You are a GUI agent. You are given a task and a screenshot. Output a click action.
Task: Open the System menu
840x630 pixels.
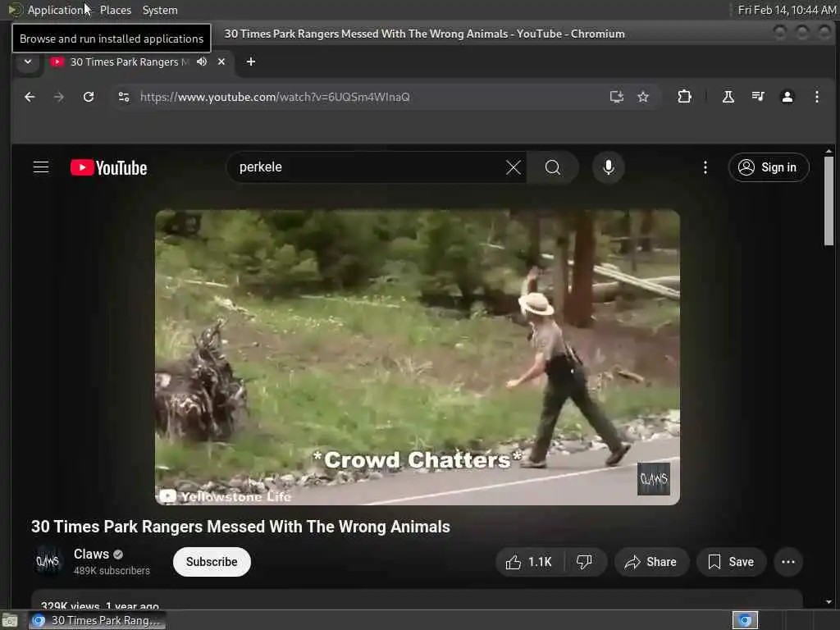[x=160, y=10]
